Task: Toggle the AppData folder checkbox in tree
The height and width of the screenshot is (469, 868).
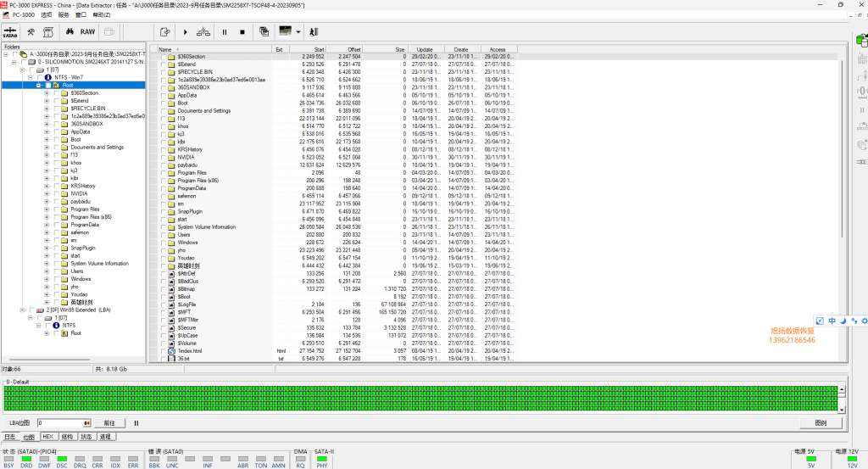Action: click(56, 131)
